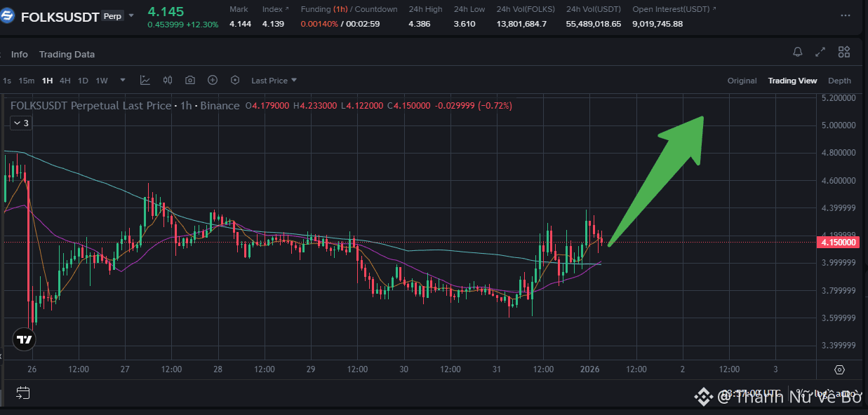Select the 1D timeframe
The width and height of the screenshot is (868, 415).
click(83, 81)
